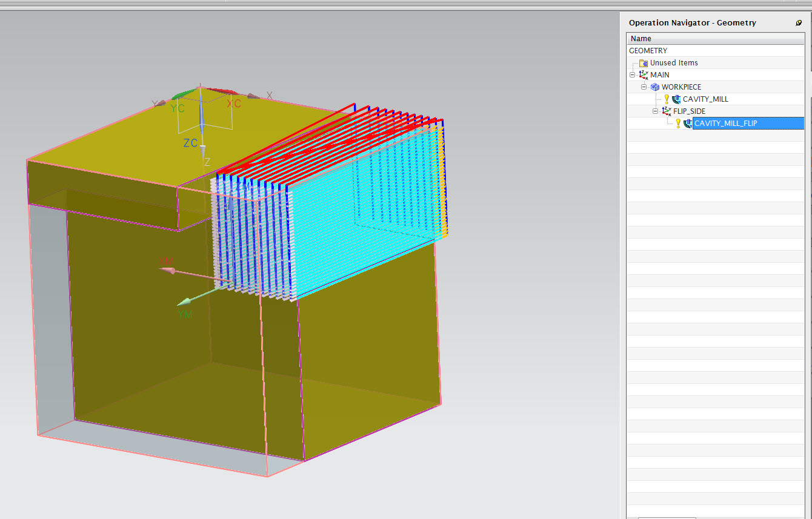Select the WORKPIECE label in the tree
This screenshot has width=812, height=519.
coord(681,87)
